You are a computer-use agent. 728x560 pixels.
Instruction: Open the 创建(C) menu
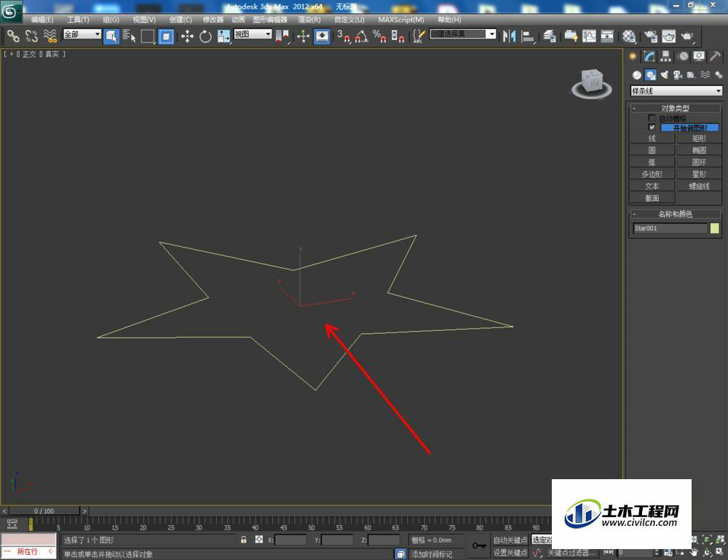(181, 20)
